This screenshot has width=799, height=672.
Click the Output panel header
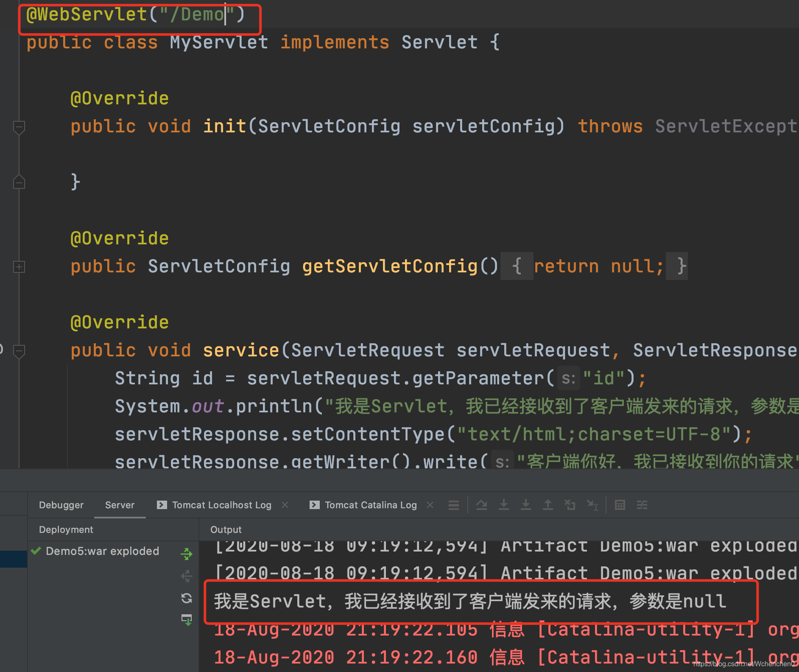click(226, 529)
